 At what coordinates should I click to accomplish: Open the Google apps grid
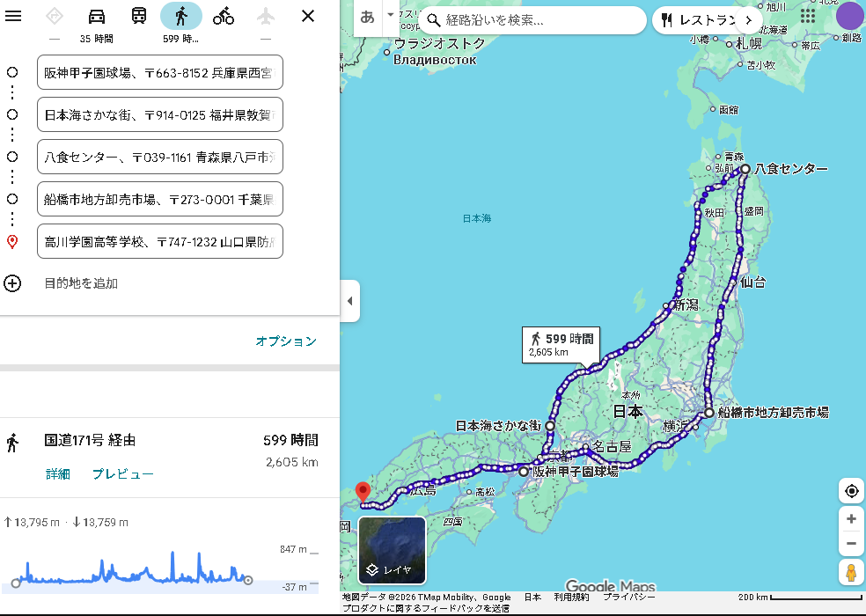pos(807,17)
